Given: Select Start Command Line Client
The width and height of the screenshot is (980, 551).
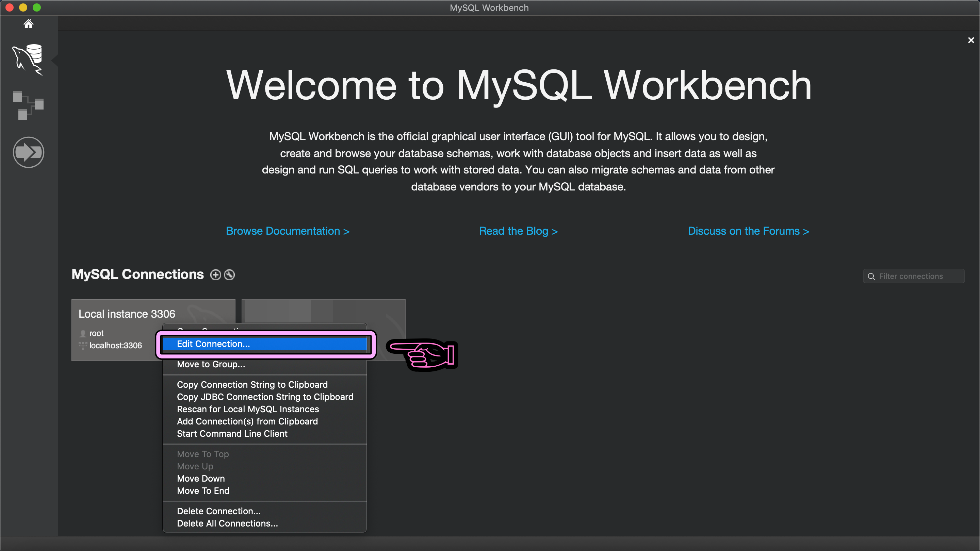Looking at the screenshot, I should coord(232,434).
